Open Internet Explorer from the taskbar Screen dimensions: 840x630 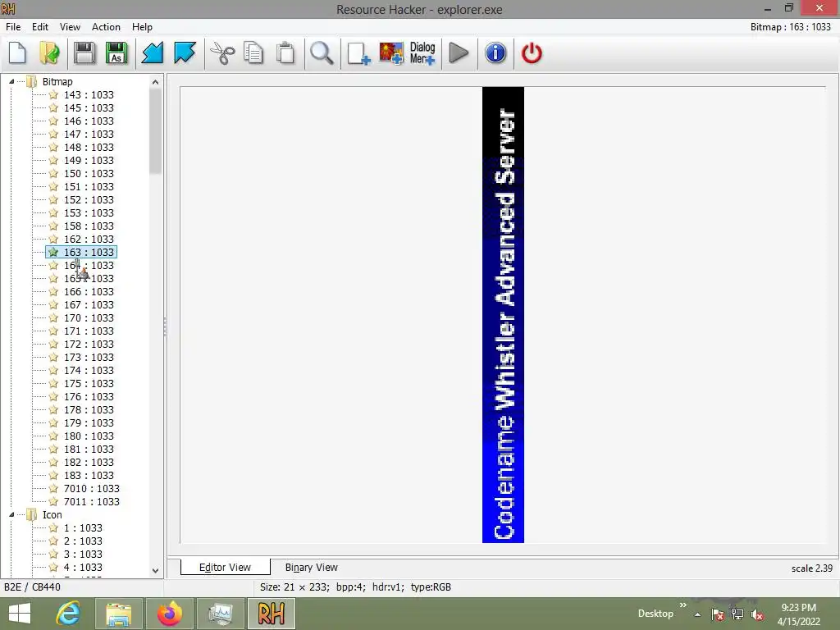(69, 614)
